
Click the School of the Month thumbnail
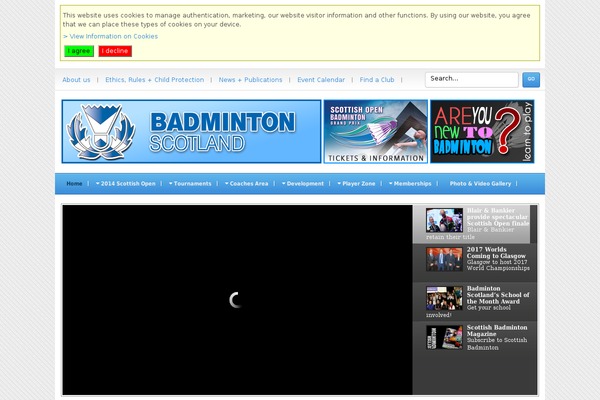(444, 298)
